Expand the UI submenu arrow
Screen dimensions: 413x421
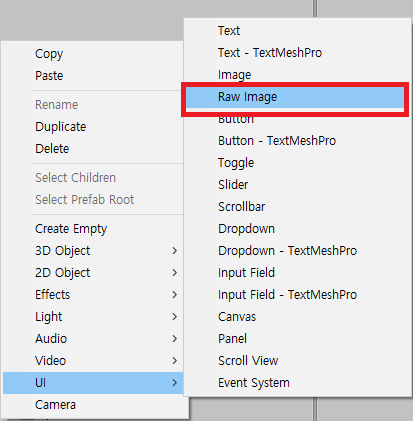point(174,383)
